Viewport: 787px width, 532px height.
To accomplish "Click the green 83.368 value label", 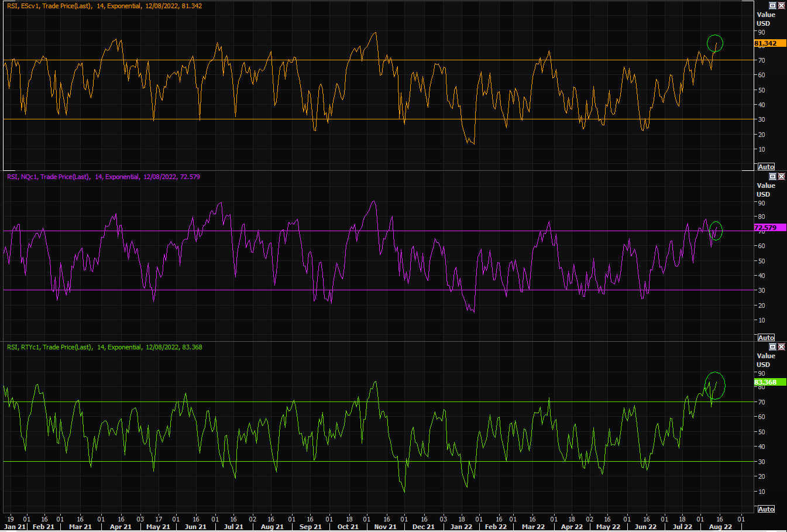I will click(x=769, y=382).
